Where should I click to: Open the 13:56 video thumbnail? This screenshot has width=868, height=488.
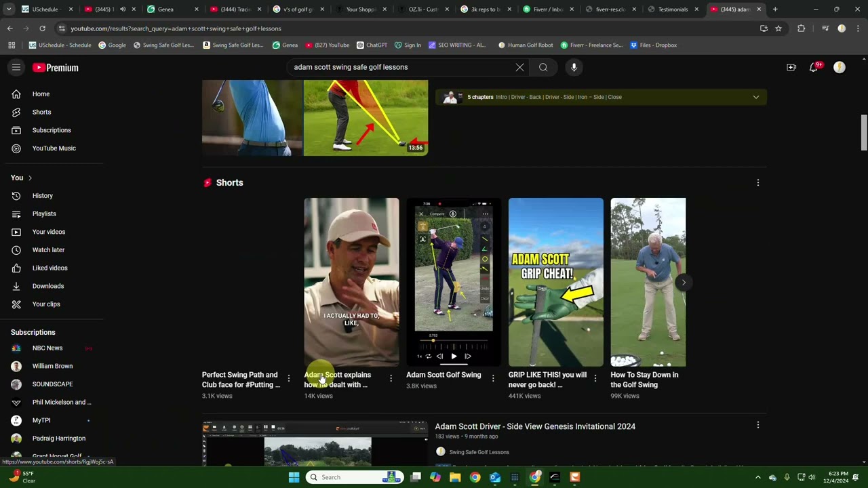315,118
